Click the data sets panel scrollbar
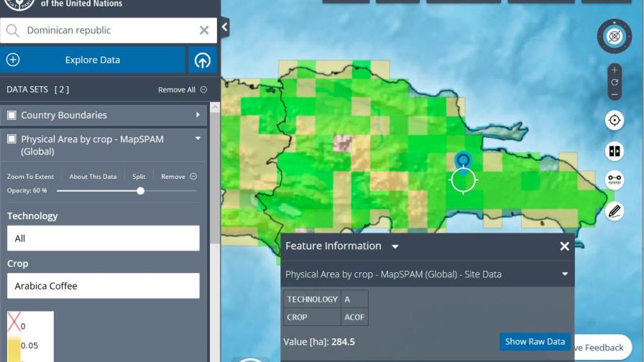The image size is (644, 362). [x=215, y=177]
